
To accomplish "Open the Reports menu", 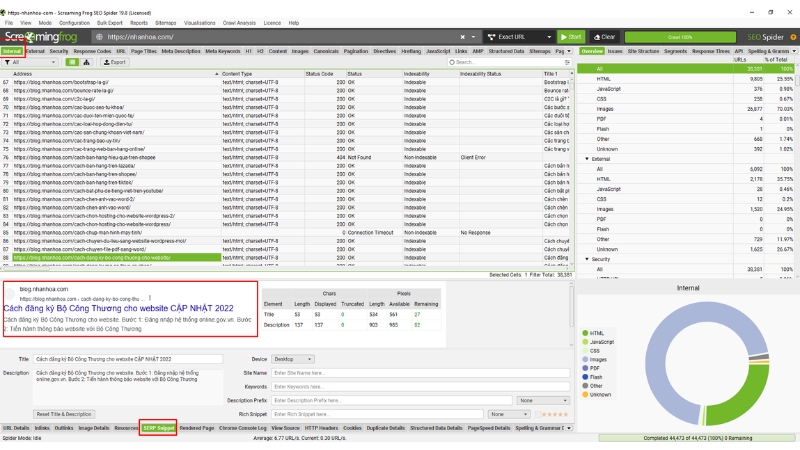I will click(x=139, y=23).
